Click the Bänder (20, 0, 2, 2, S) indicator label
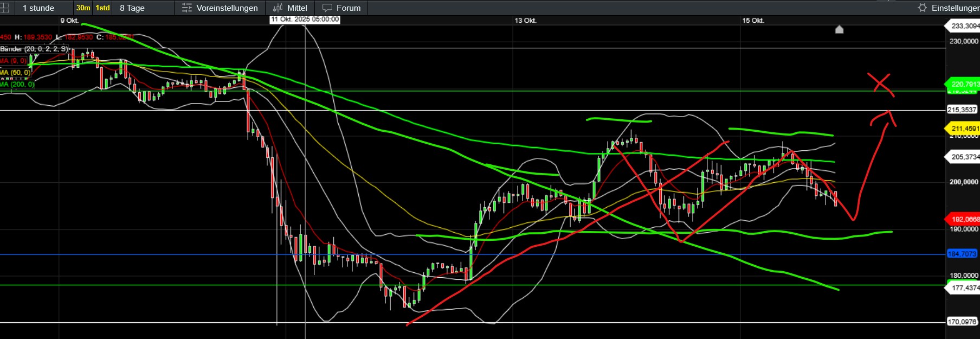 tap(34, 49)
